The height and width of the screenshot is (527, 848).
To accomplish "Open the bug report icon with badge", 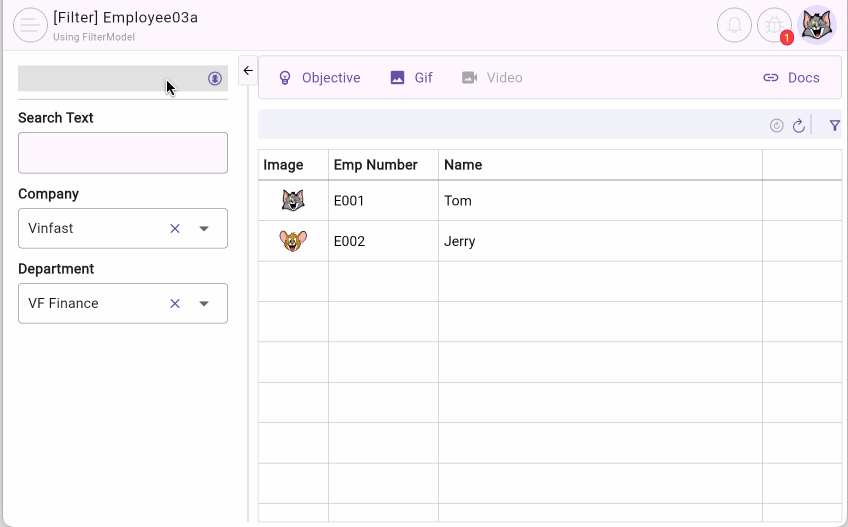I will [x=774, y=25].
